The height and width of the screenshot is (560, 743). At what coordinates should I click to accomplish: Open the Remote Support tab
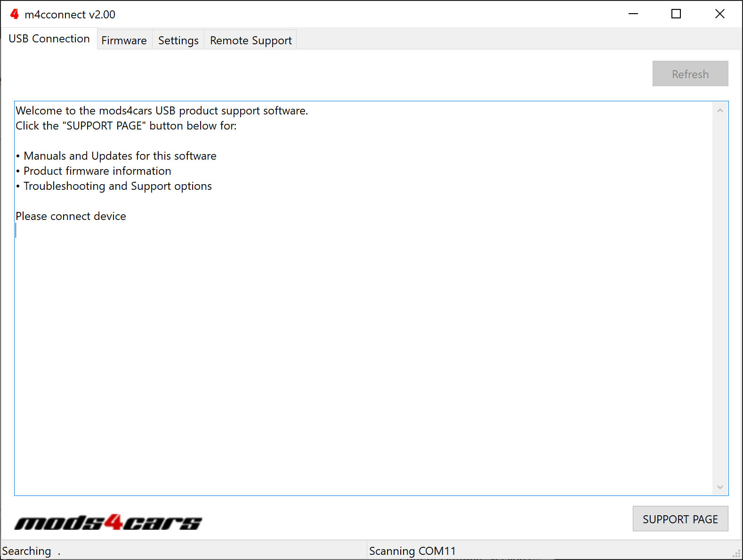(251, 41)
